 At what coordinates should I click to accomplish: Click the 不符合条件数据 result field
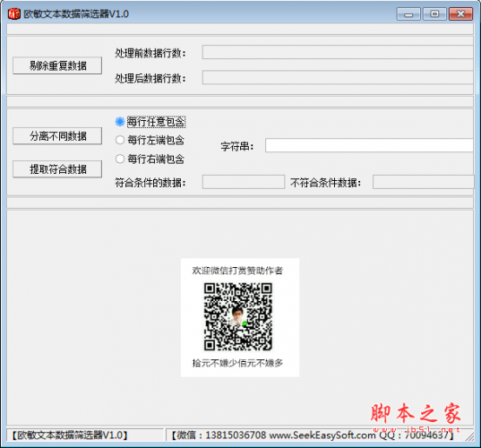click(424, 182)
